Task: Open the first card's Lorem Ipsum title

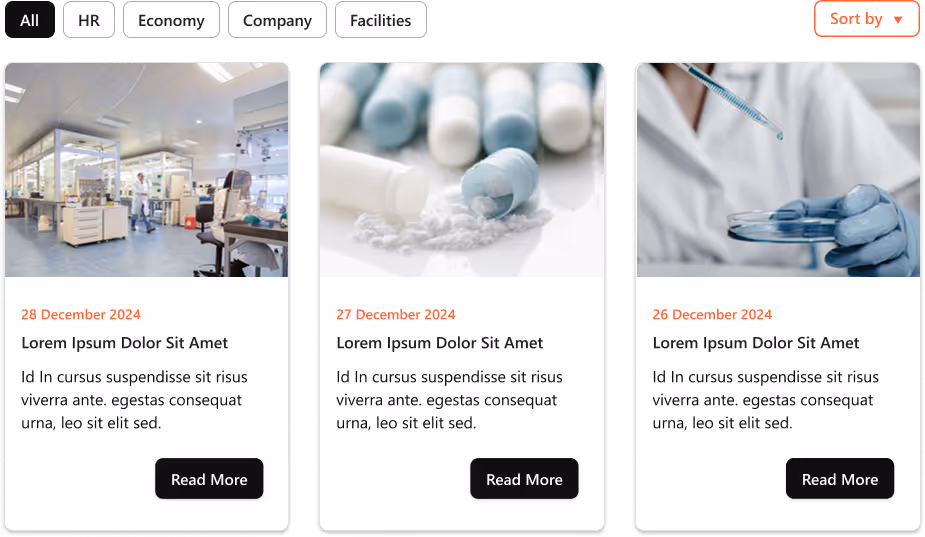Action: (x=124, y=343)
